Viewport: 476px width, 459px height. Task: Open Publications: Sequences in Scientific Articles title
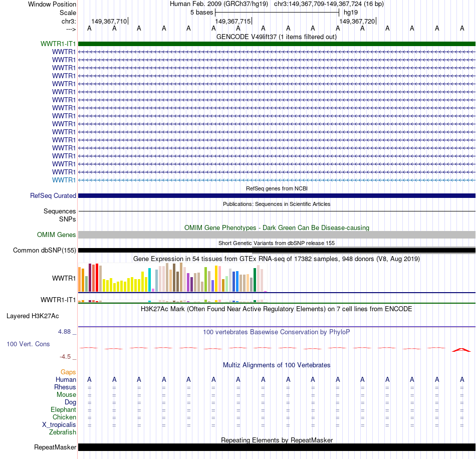click(x=277, y=204)
